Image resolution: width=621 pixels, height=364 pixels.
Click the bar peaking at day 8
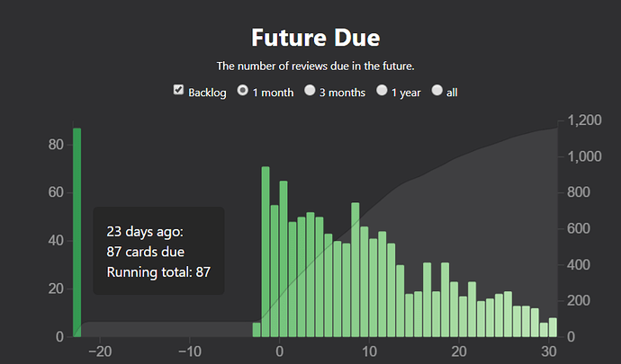[355, 270]
